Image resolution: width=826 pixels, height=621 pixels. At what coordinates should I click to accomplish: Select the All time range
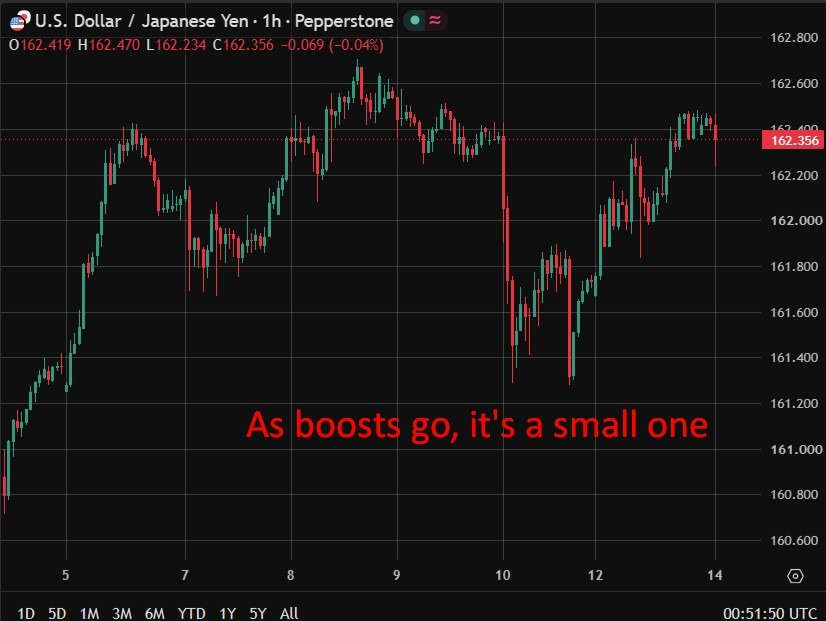[289, 614]
